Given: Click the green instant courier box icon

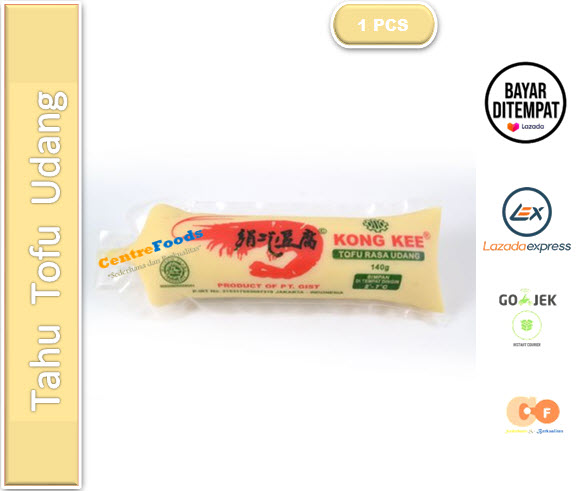Looking at the screenshot, I should [x=527, y=325].
